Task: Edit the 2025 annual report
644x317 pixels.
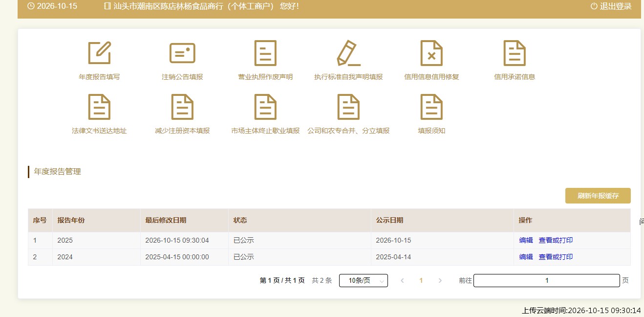Action: tap(526, 240)
